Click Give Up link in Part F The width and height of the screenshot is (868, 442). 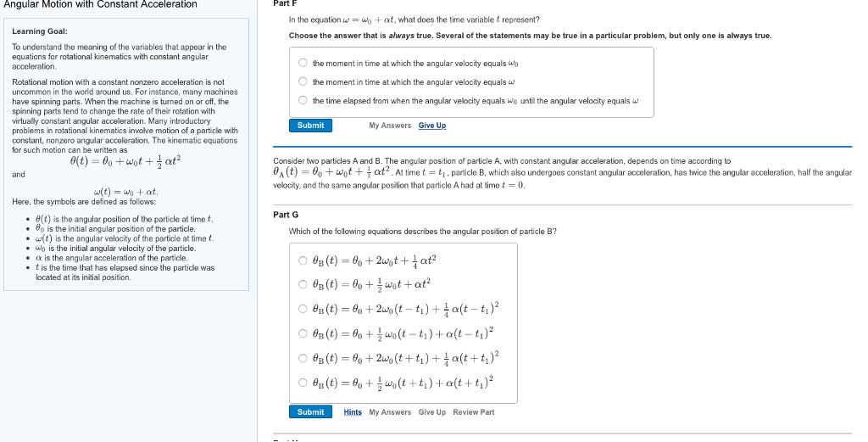tap(432, 126)
